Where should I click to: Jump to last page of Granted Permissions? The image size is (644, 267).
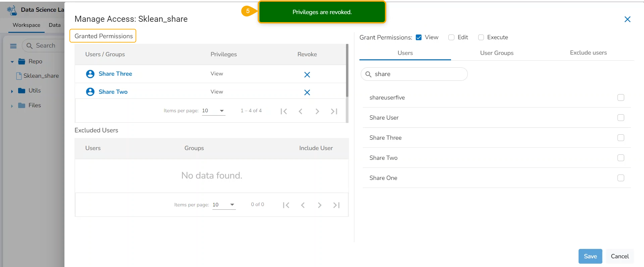pos(334,111)
